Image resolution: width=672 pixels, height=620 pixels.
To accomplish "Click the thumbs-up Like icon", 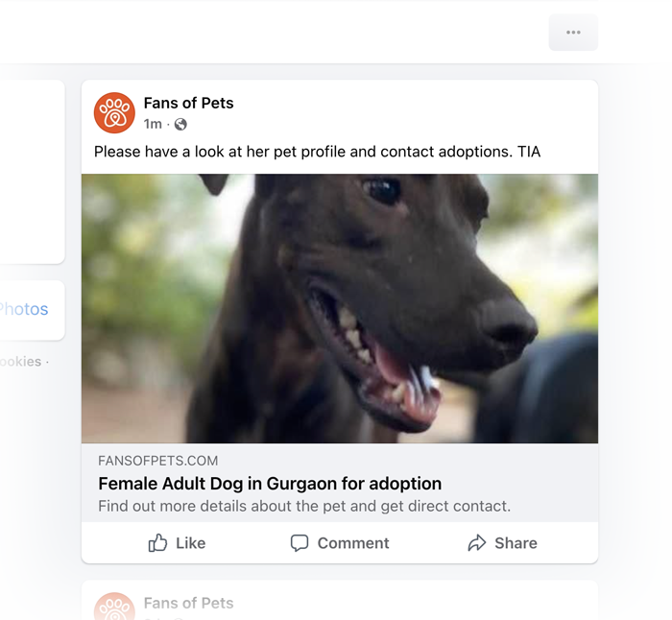I will tap(157, 543).
